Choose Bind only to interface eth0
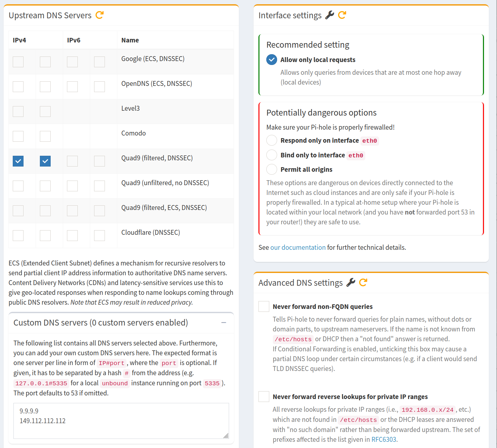The image size is (497, 448). click(x=272, y=155)
